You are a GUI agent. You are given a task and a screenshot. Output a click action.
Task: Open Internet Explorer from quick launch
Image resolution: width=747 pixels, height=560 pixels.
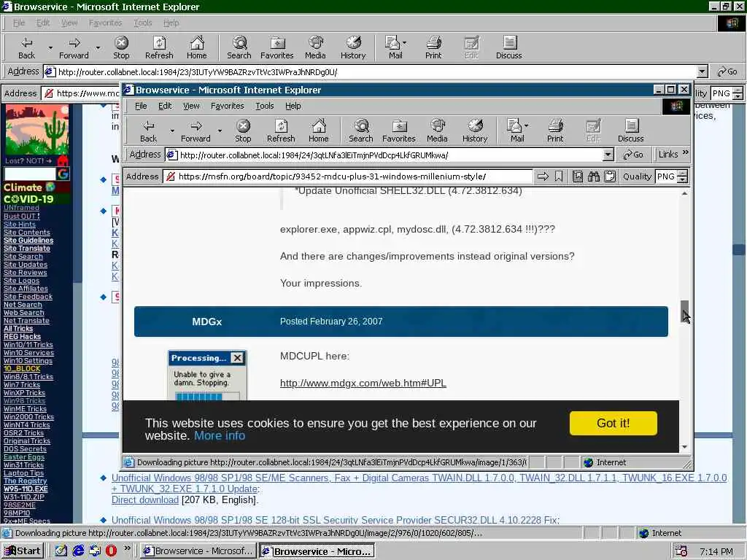[x=78, y=551]
